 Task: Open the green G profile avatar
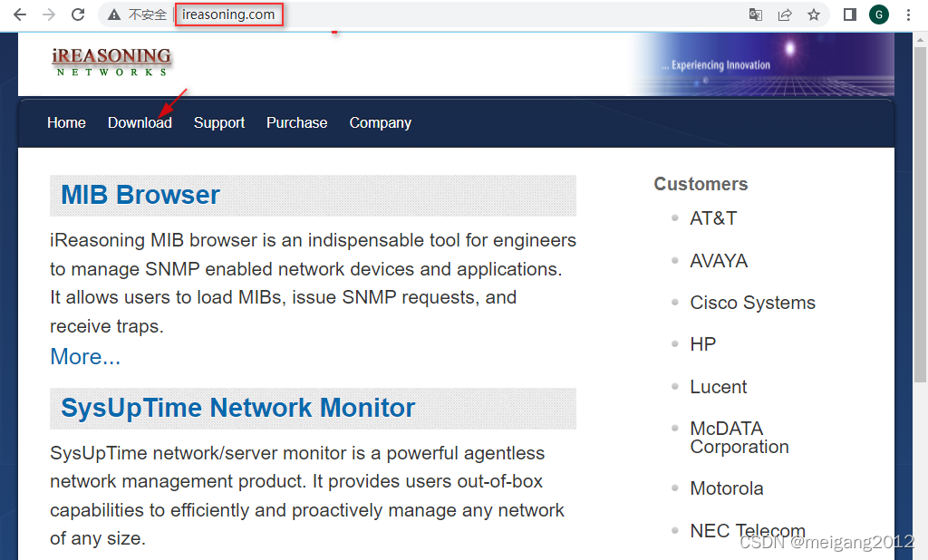[879, 14]
